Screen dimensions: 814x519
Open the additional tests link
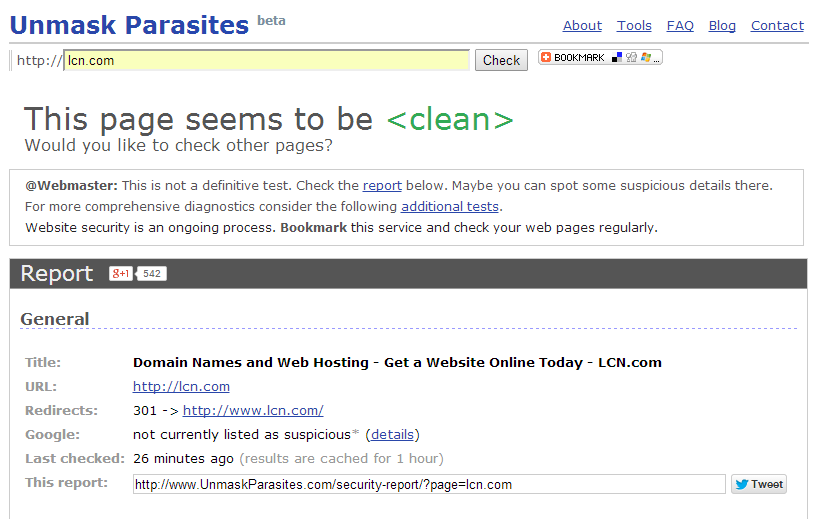(450, 207)
